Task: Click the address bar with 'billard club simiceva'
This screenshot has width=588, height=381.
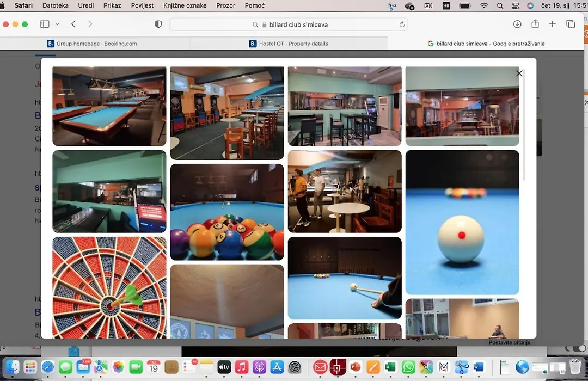Action: click(289, 24)
